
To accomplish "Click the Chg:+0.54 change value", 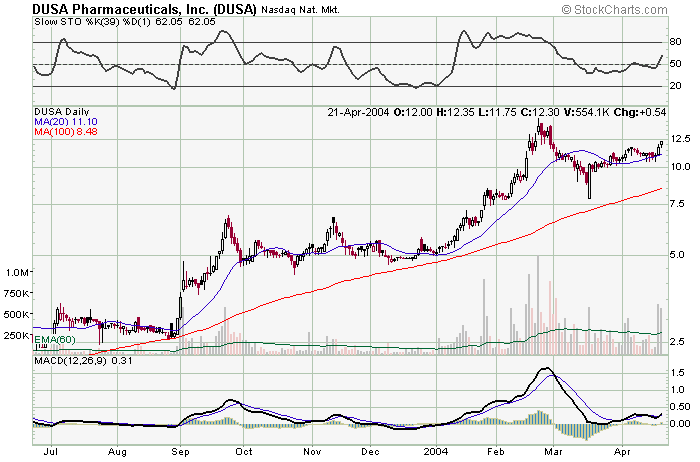I will click(x=640, y=112).
